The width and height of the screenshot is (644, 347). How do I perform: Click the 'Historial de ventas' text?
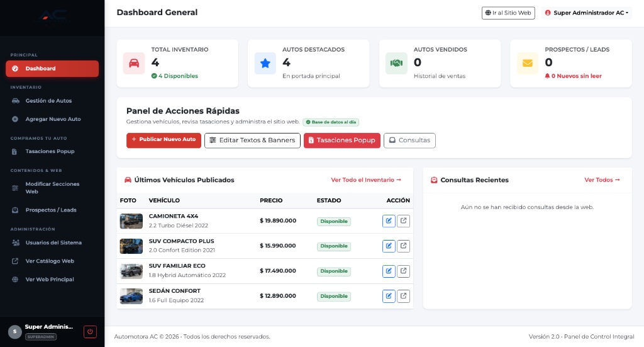pyautogui.click(x=440, y=76)
